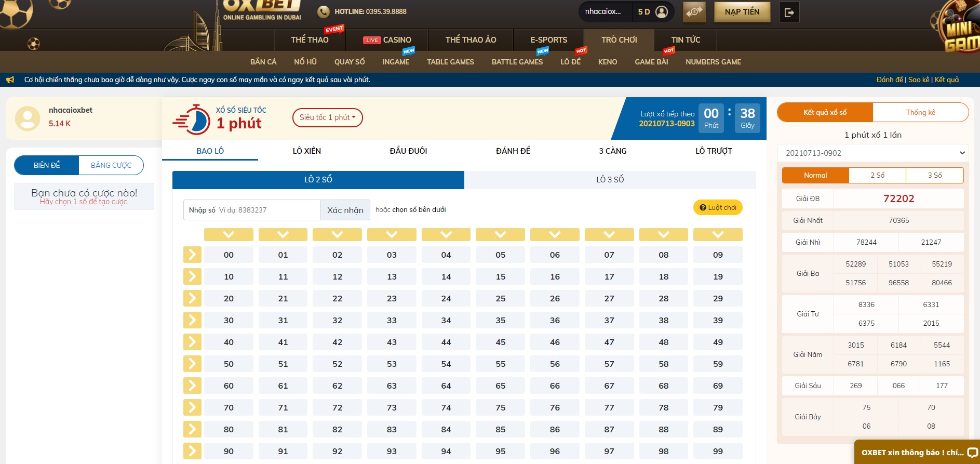Viewport: 980px width, 464px height.
Task: Click the user avatar icon in header
Action: point(662,12)
